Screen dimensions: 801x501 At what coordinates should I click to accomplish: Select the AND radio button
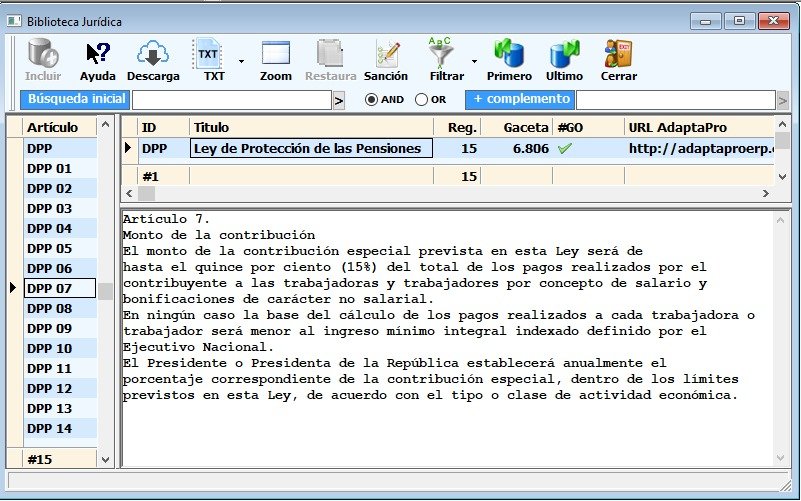pos(371,100)
